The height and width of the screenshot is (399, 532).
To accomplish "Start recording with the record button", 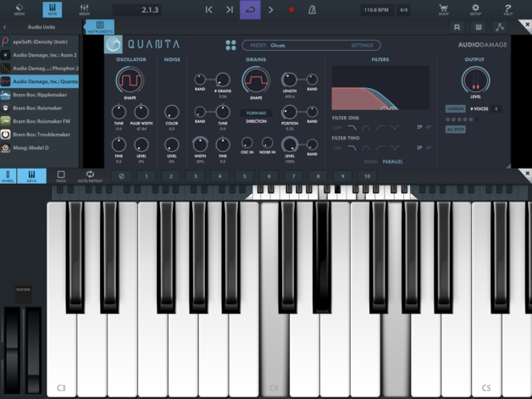I will pyautogui.click(x=291, y=9).
